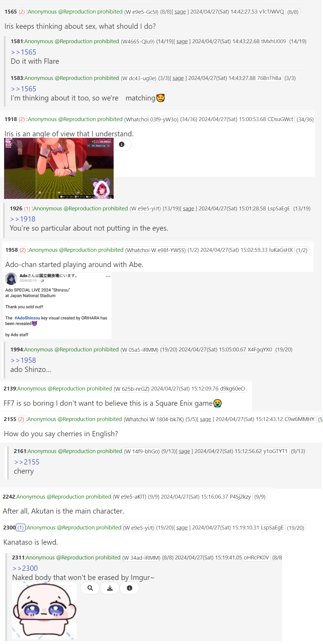The image size is (323, 644).
Task: Click the download icon on post 2311 image
Action: tap(110, 588)
